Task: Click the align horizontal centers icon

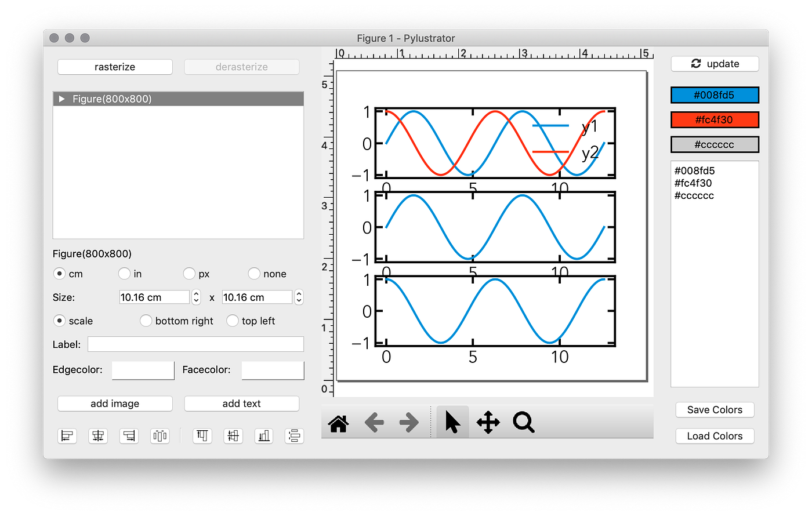Action: pos(98,436)
